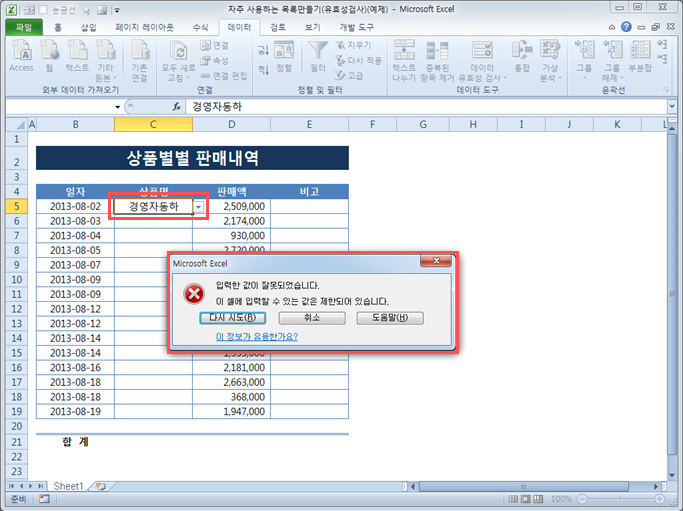The image size is (683, 511).
Task: Open the Sort (정렬) dialog icon
Action: 284,57
